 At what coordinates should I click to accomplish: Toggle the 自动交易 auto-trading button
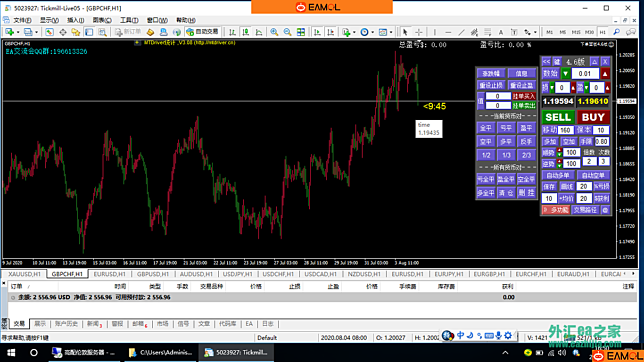pyautogui.click(x=202, y=32)
